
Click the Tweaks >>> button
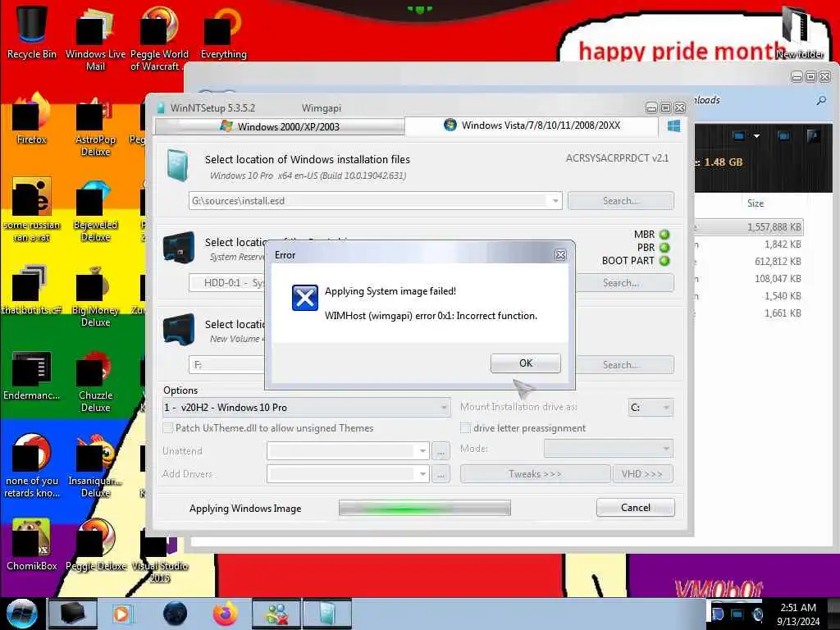tap(535, 474)
